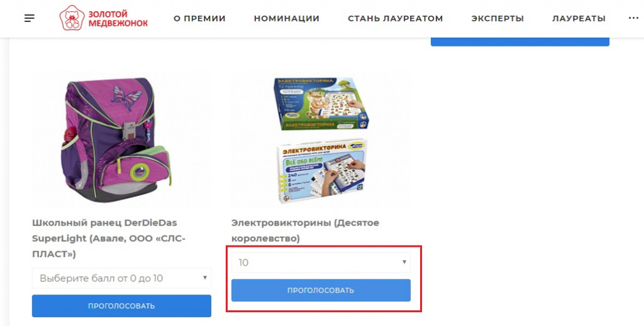The image size is (644, 326).
Task: Open the green Электровикторина box image
Action: point(321,104)
